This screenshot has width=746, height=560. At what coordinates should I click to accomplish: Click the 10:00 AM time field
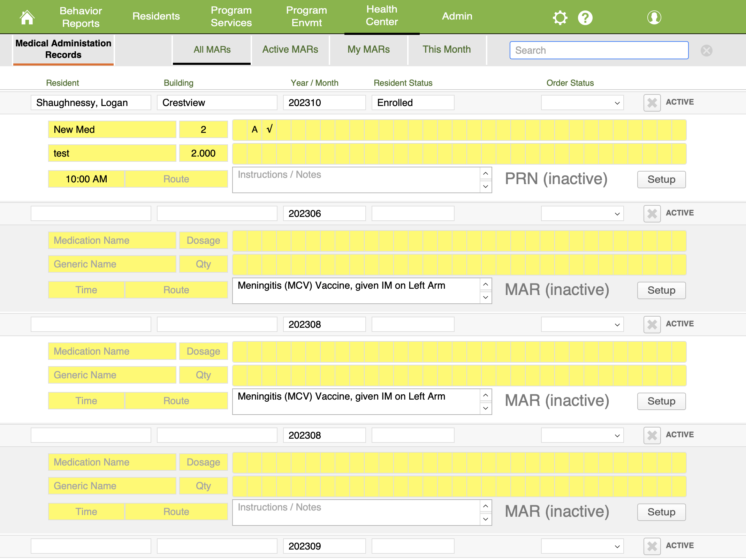click(86, 179)
